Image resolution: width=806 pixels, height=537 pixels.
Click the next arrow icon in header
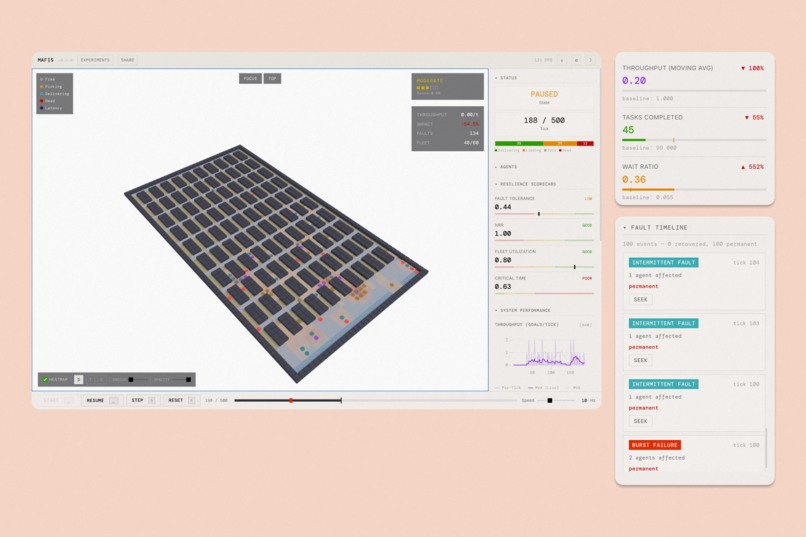(591, 60)
